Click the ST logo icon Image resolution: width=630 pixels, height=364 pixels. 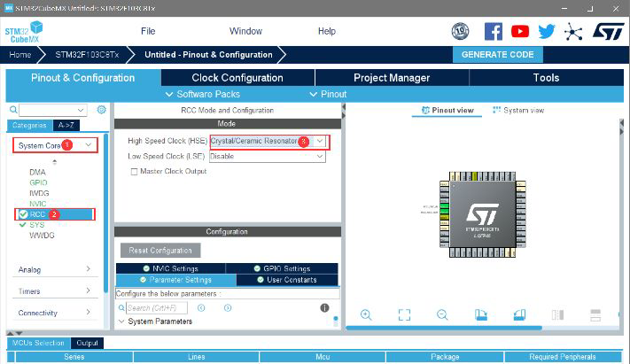tap(609, 31)
